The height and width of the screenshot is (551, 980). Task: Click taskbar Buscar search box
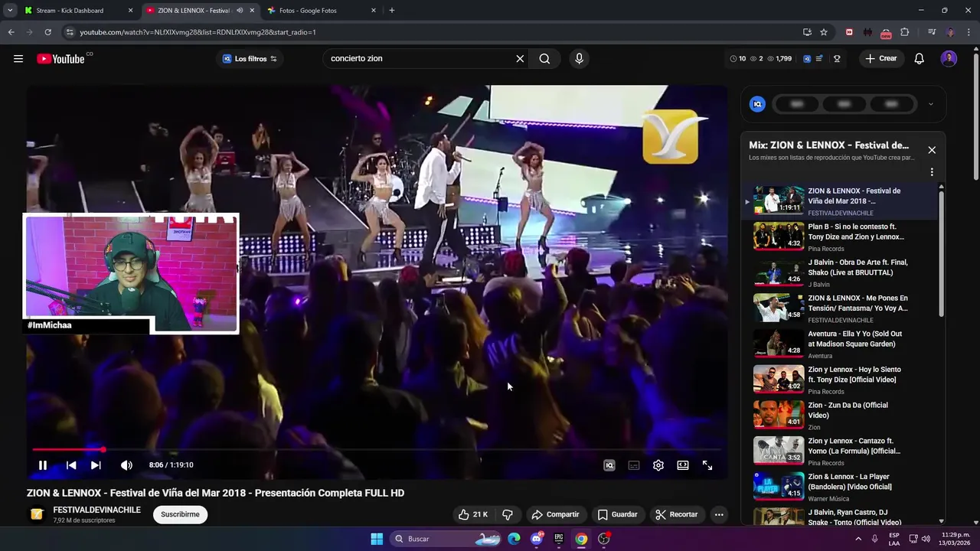pos(447,539)
